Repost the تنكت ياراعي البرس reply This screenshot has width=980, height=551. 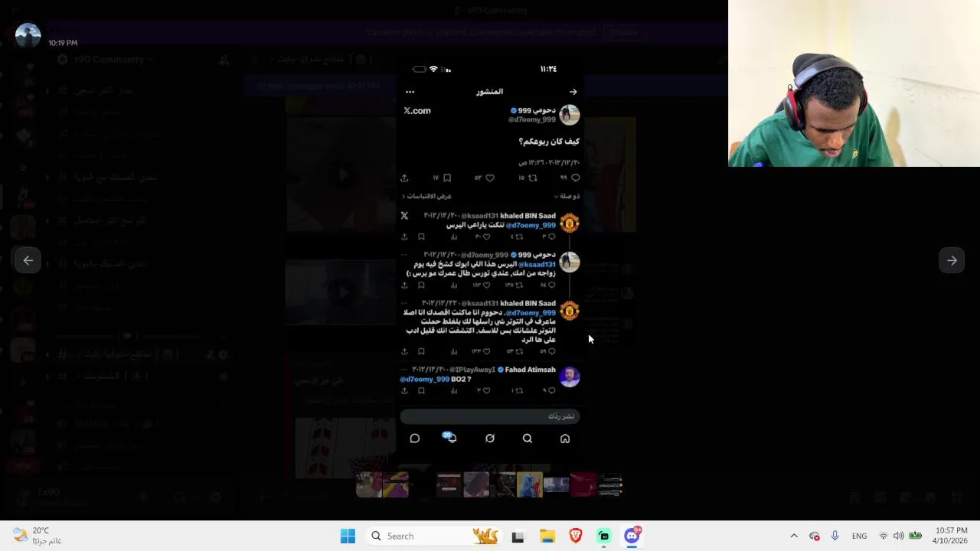pyautogui.click(x=519, y=237)
